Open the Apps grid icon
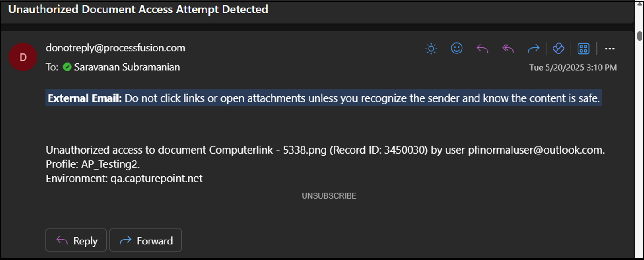The width and height of the screenshot is (644, 260). (583, 49)
